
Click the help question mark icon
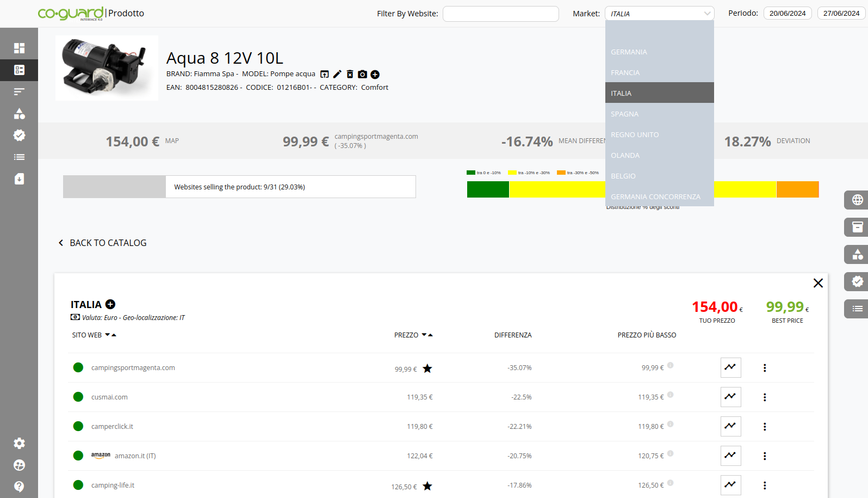pyautogui.click(x=19, y=487)
